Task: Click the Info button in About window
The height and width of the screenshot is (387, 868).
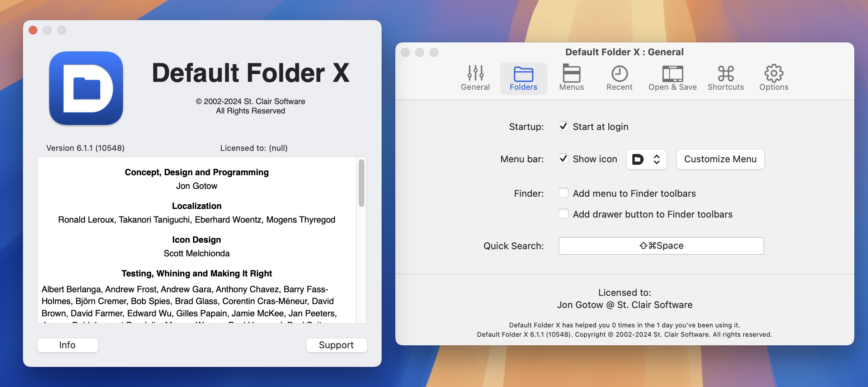Action: pos(67,345)
